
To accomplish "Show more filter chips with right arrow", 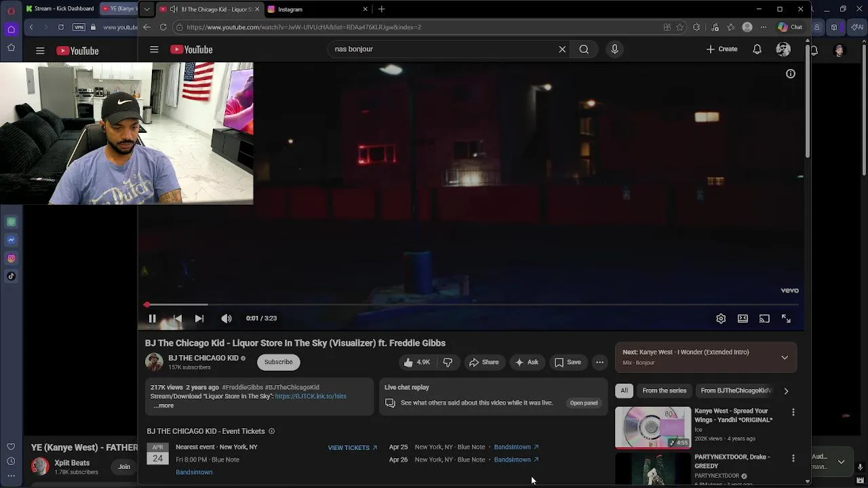I will click(x=786, y=390).
